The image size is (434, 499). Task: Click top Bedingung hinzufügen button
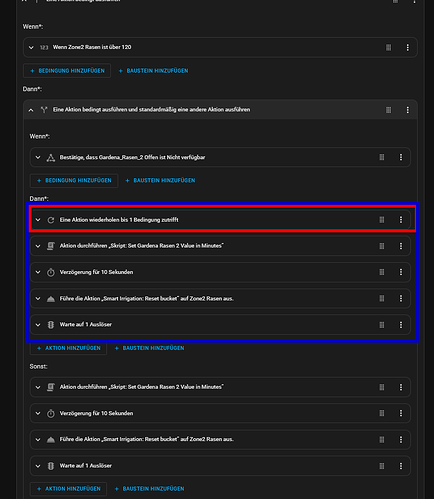[67, 71]
